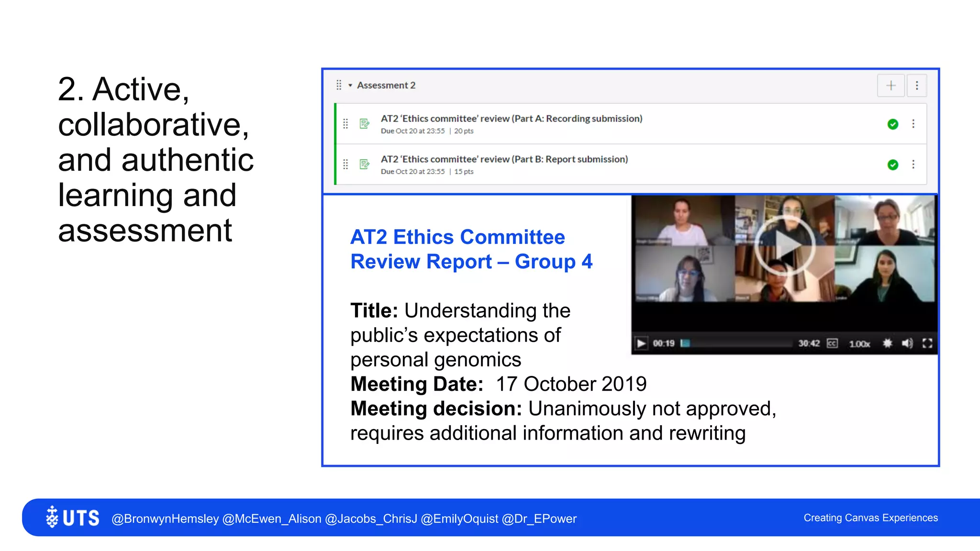The image size is (980, 551).
Task: Grab the Assessment 2 group drag handle
Action: [x=339, y=85]
